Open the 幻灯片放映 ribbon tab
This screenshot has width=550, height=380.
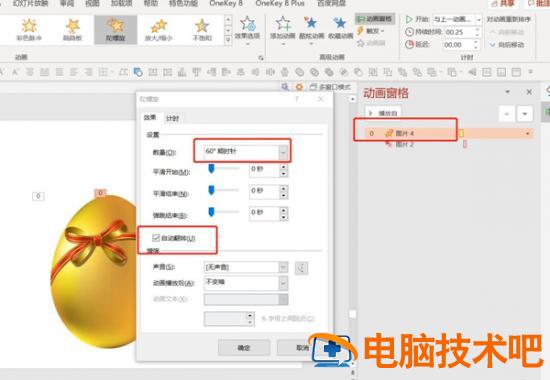click(x=31, y=4)
